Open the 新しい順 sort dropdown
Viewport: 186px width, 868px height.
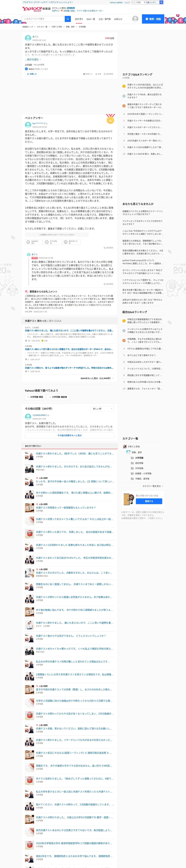tap(103, 409)
